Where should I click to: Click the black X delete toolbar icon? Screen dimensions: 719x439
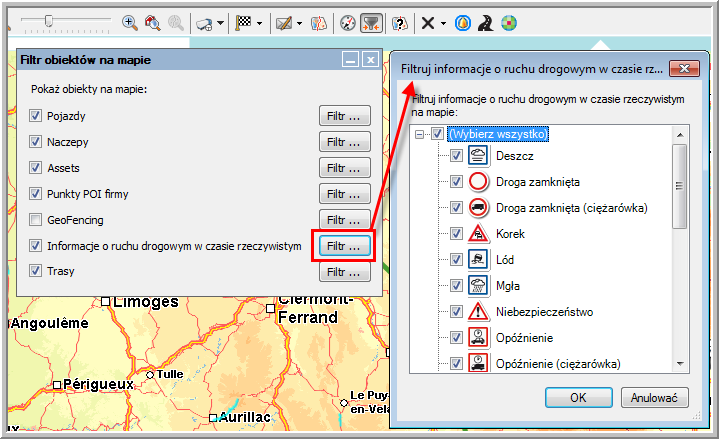pyautogui.click(x=428, y=22)
